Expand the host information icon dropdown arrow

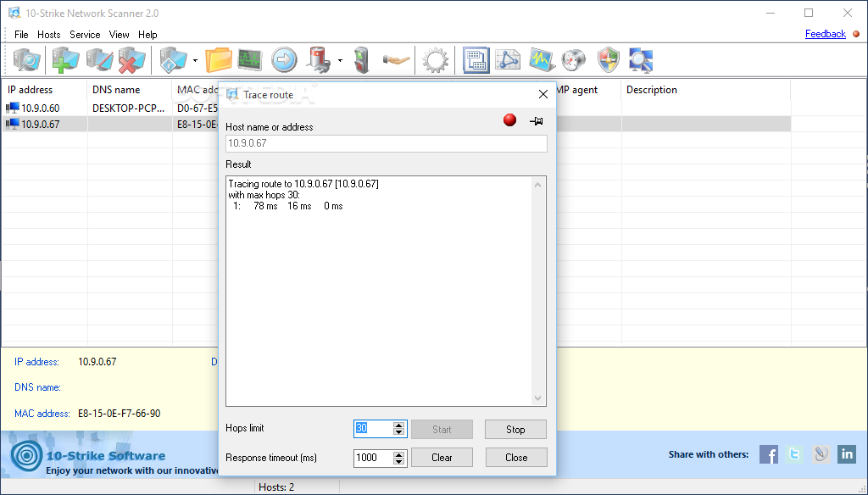tap(195, 60)
